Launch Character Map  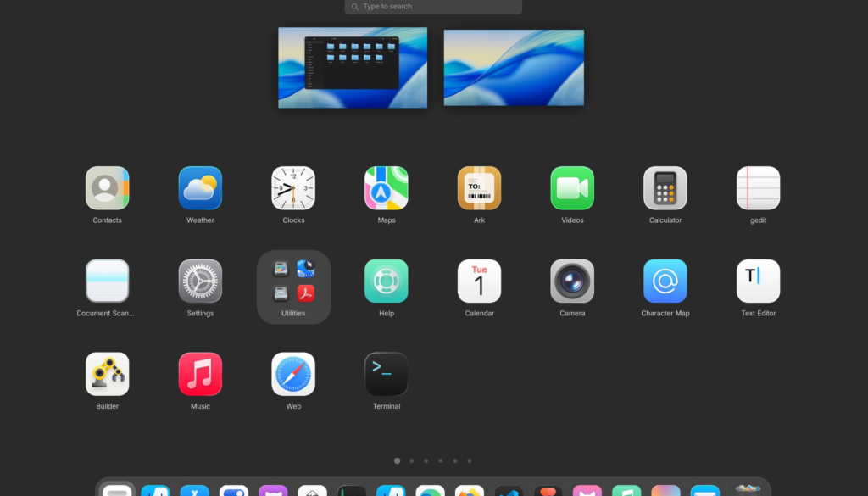(665, 281)
